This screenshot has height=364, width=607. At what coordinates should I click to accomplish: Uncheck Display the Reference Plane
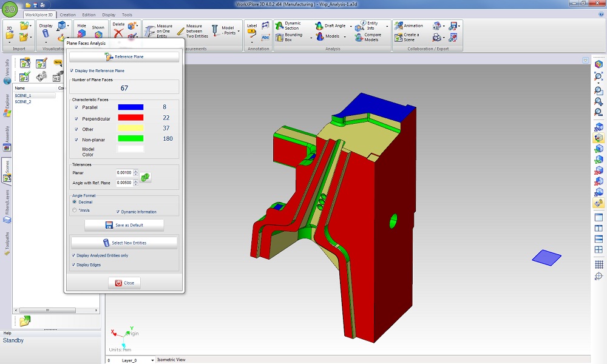click(x=72, y=71)
